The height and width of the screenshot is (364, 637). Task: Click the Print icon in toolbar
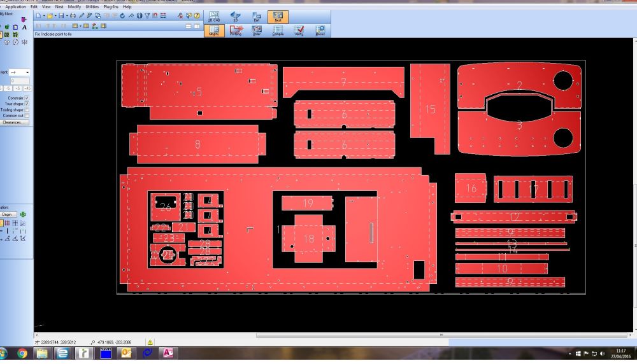click(73, 15)
